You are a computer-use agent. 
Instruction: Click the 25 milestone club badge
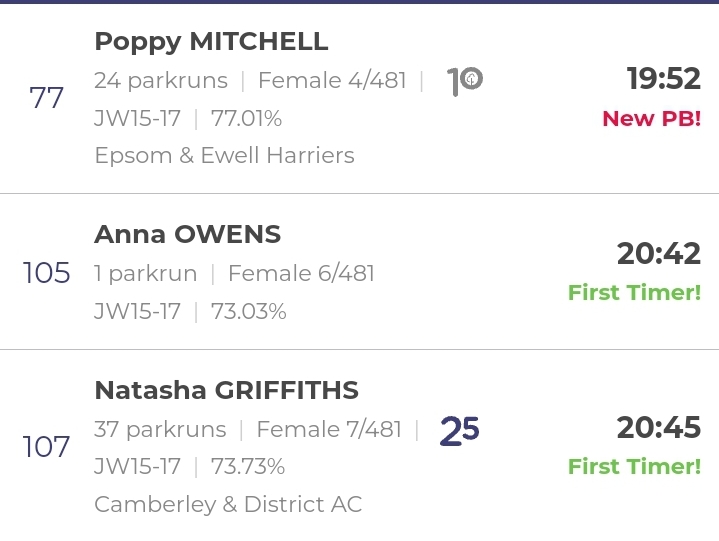pos(459,431)
